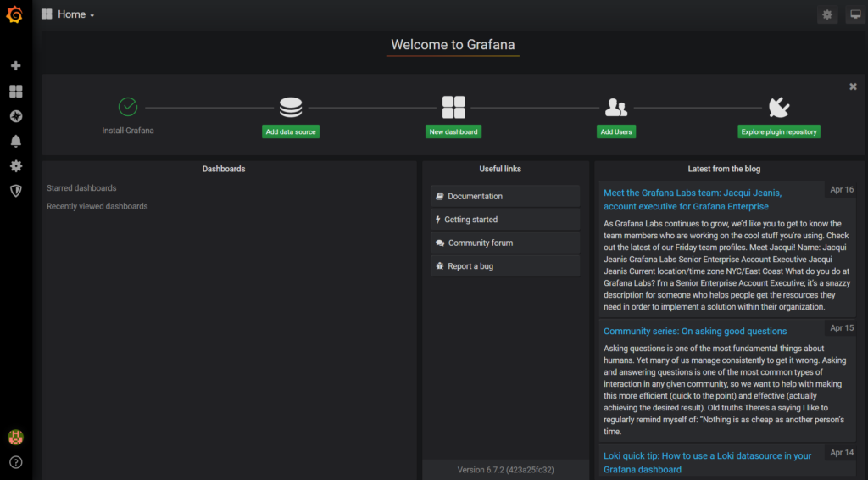Viewport: 868px width, 480px height.
Task: Click the Install Grafana checkmark icon
Action: click(128, 106)
